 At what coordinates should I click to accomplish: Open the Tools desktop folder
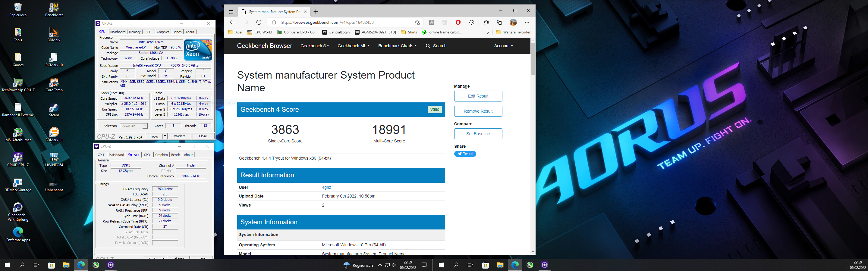(18, 35)
